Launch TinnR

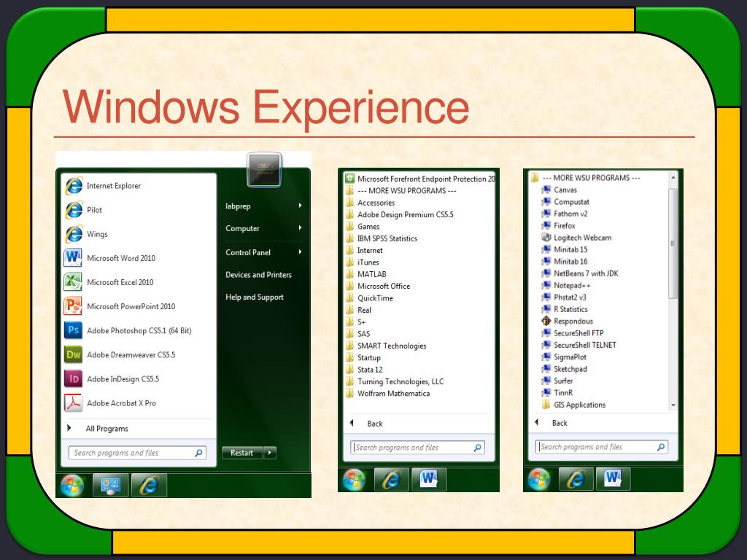point(557,392)
